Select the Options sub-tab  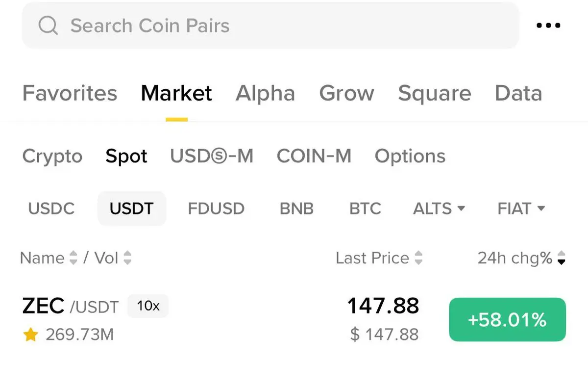[410, 157]
